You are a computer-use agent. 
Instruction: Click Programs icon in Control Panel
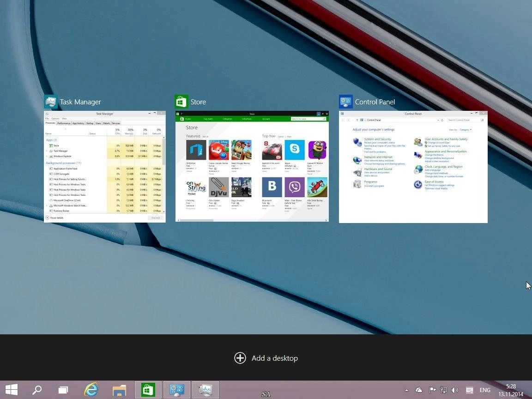point(357,184)
